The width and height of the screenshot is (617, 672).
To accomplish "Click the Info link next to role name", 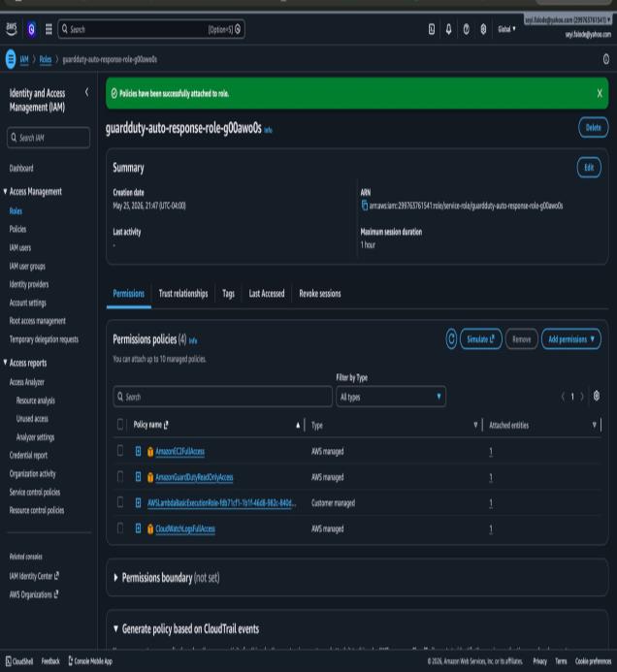I will 268,130.
